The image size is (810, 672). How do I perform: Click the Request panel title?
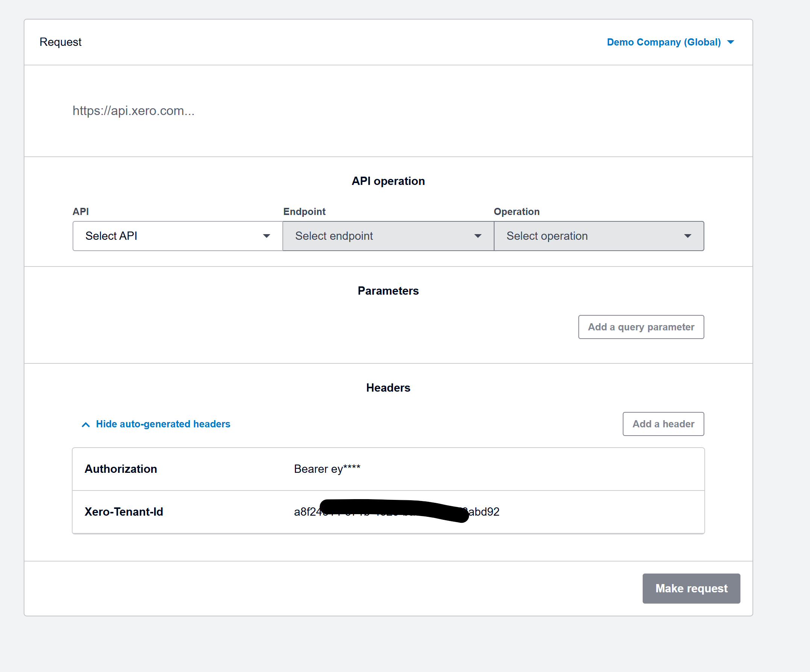point(61,42)
